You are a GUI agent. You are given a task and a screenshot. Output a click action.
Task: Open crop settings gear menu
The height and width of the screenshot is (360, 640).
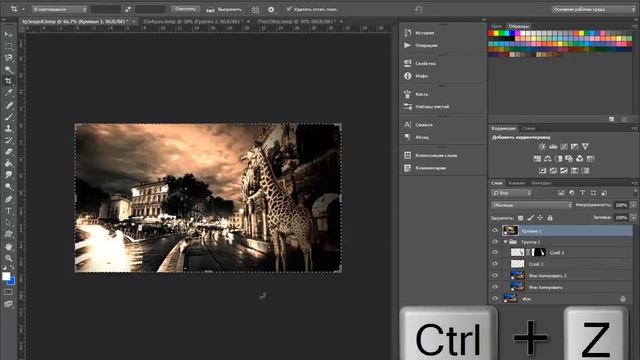[271, 9]
